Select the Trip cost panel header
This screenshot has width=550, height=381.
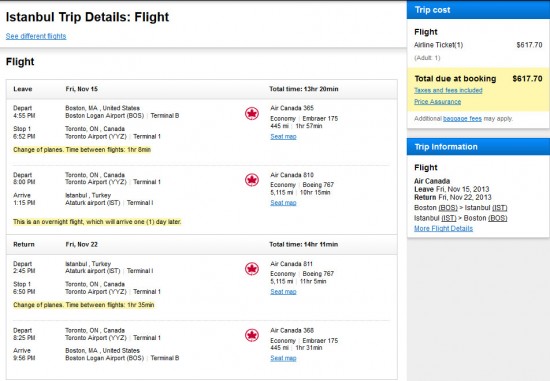tap(478, 10)
